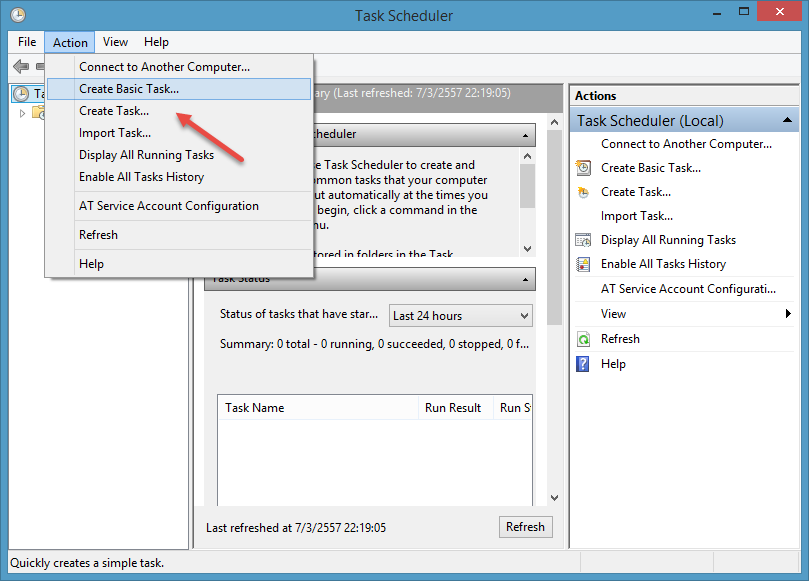Click the clock icon in the title bar

[x=18, y=15]
